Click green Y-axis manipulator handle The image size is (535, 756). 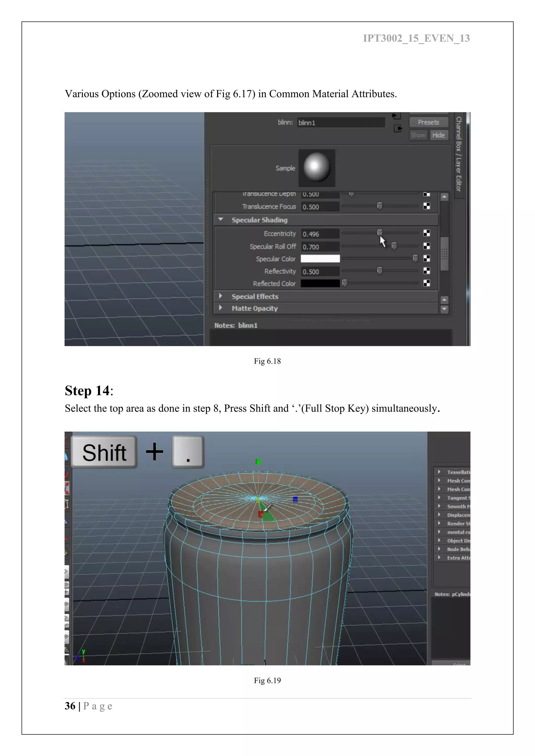pos(258,462)
